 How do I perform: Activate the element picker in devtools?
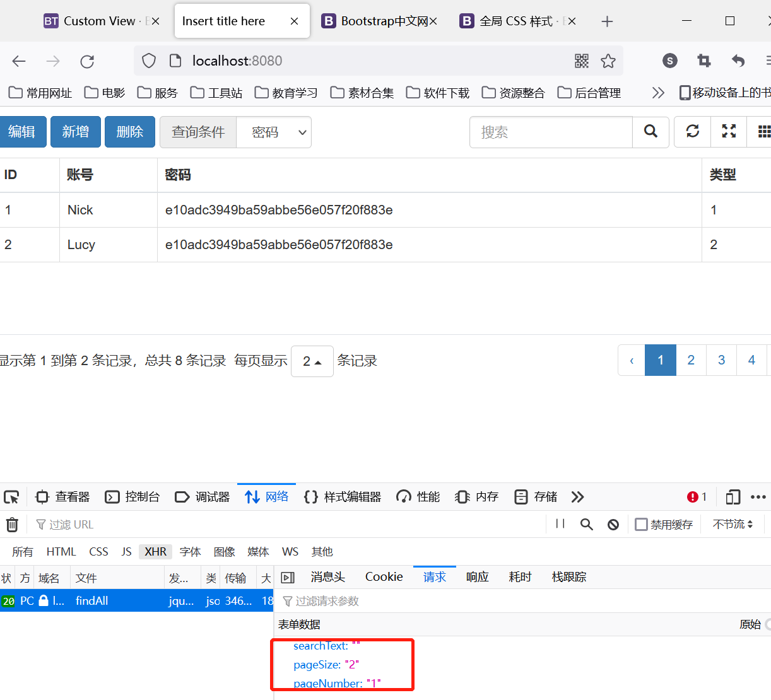point(11,497)
